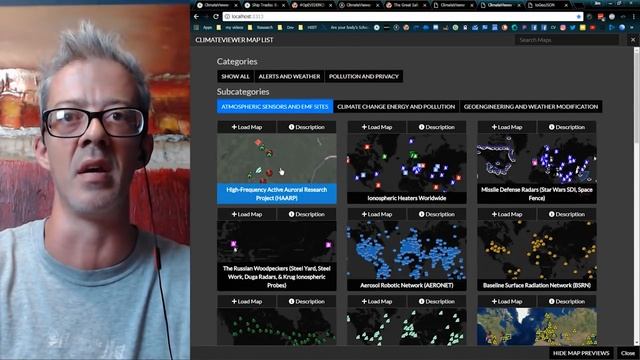Click the Ionospheric Heaters Worldwide title
Screen dimensions: 640x360
point(407,198)
